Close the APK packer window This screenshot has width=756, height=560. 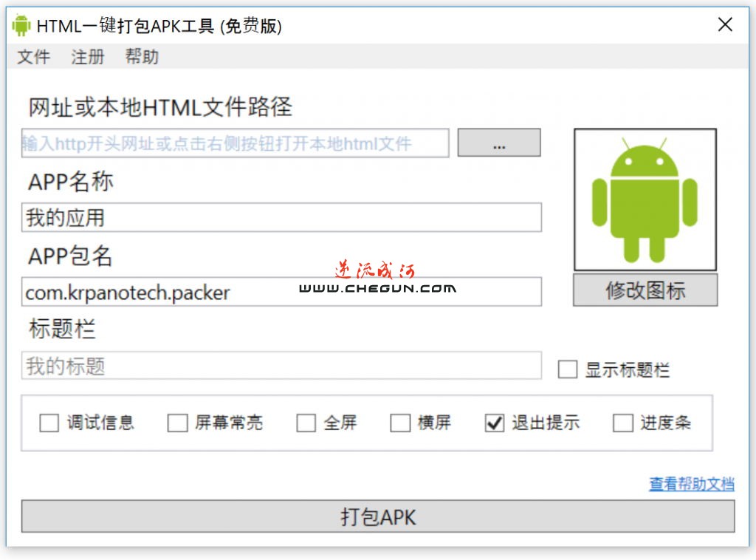point(725,24)
